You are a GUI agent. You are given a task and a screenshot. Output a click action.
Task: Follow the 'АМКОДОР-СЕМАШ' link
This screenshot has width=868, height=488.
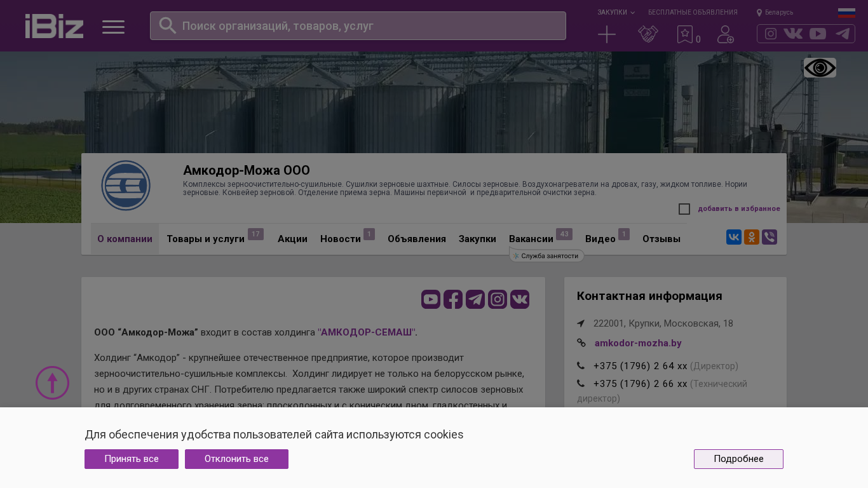point(367,332)
